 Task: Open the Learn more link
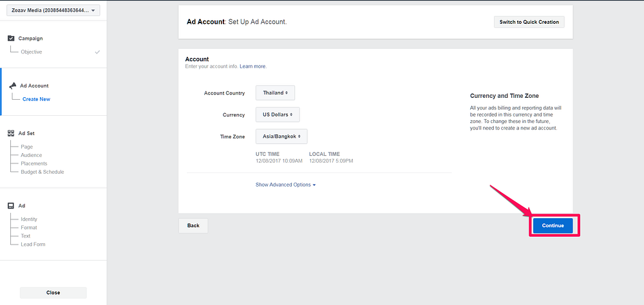click(x=253, y=66)
